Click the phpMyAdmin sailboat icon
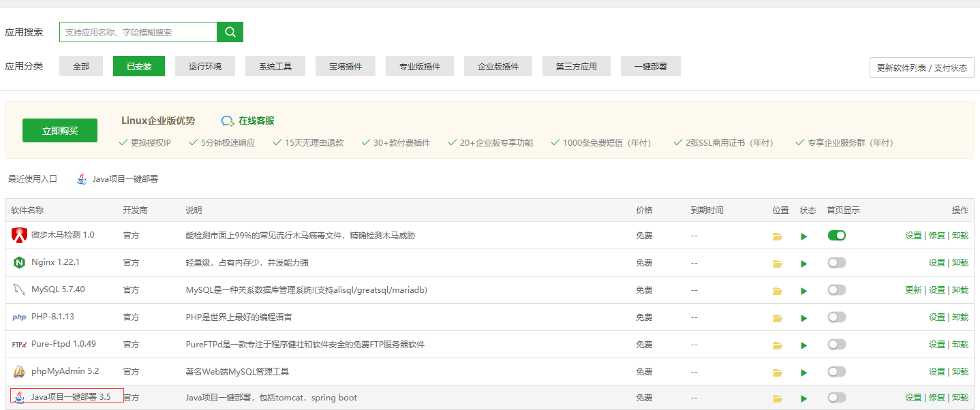The width and height of the screenshot is (980, 410). tap(19, 372)
